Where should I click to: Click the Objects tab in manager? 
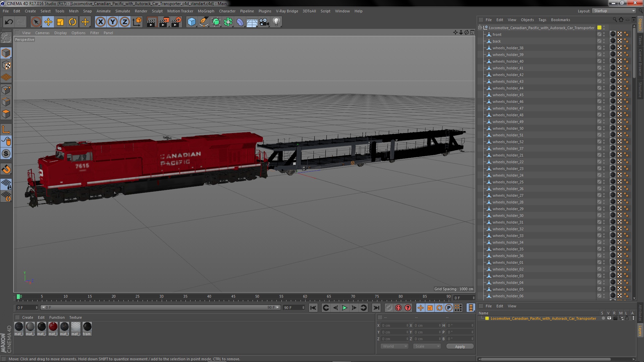[x=527, y=19]
